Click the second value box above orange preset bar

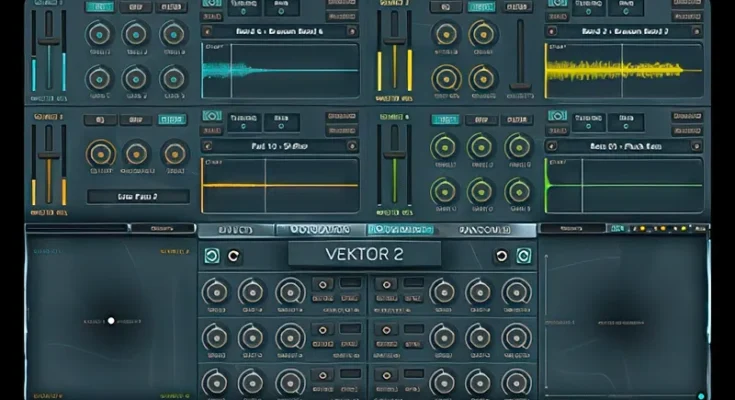pyautogui.click(x=281, y=122)
